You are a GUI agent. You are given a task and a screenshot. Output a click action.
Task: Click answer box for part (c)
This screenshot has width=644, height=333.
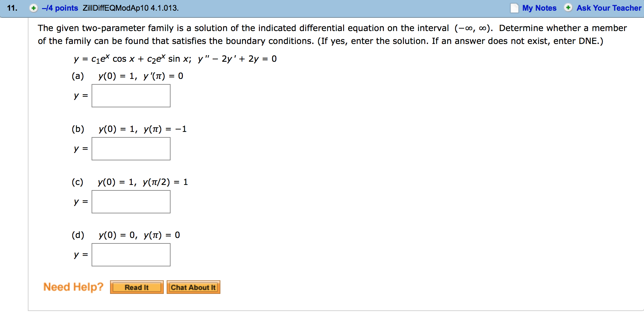(131, 202)
